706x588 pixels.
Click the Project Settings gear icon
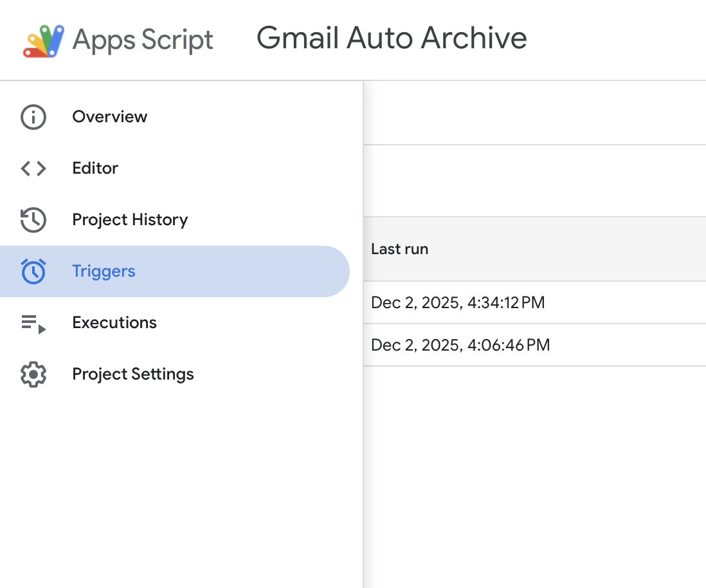33,374
